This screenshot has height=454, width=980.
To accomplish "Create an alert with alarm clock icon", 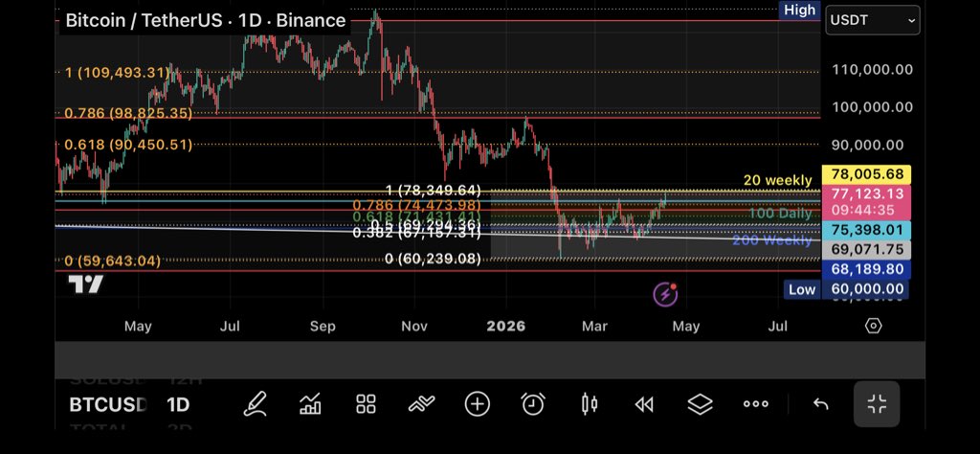I will point(532,404).
